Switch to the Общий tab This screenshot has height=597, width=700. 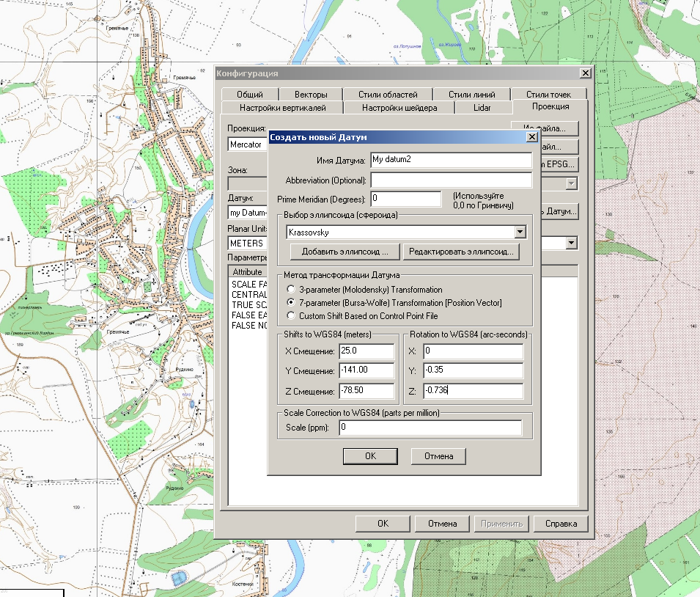pos(250,95)
